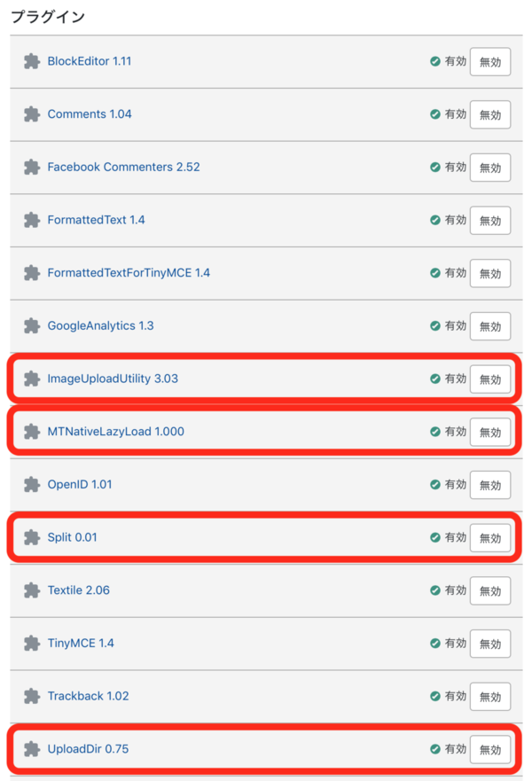Click the puzzle icon beside FormattedText 1.4

[x=32, y=220]
